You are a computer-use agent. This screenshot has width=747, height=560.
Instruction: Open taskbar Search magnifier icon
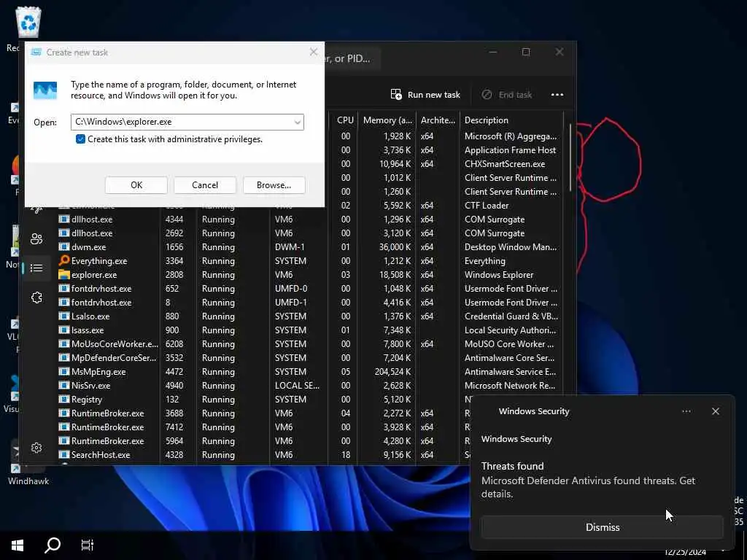[53, 545]
